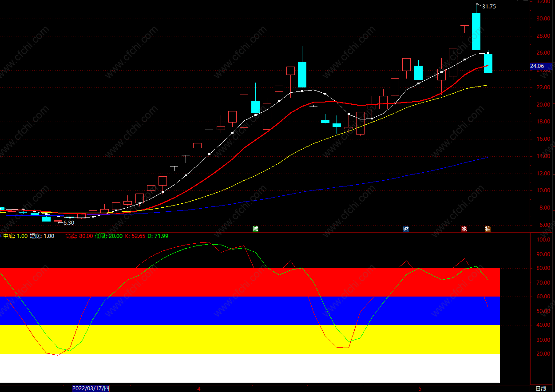Click the red 涨 event marker

tap(464, 229)
